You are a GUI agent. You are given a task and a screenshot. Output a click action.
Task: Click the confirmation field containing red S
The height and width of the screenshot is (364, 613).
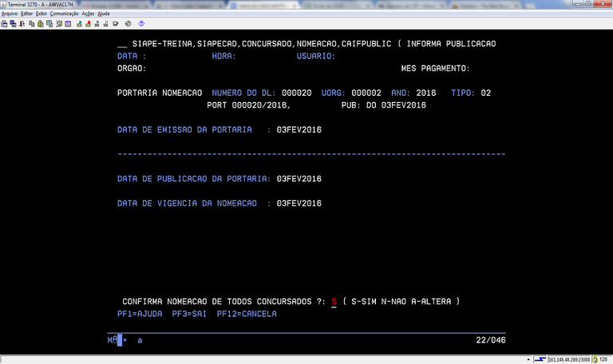334,302
